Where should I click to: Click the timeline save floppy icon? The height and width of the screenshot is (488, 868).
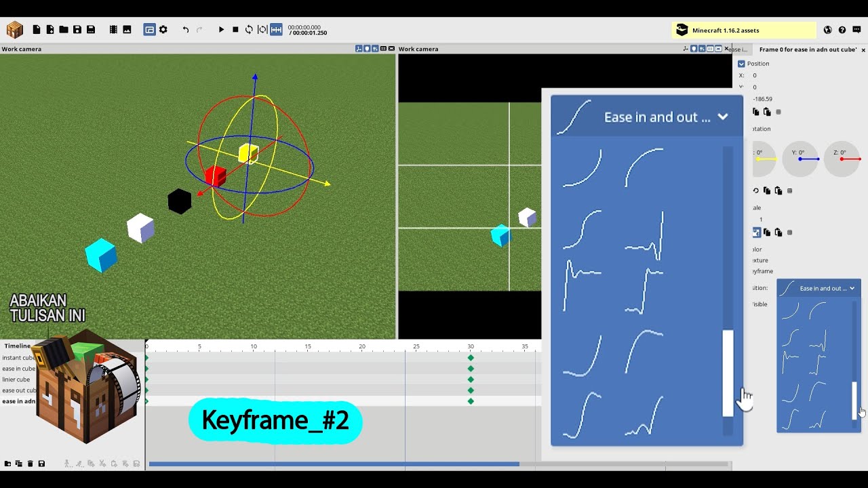[x=41, y=464]
